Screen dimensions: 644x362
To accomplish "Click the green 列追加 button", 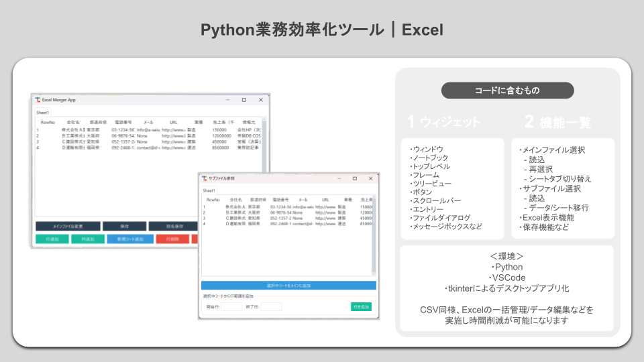I will 87,239.
